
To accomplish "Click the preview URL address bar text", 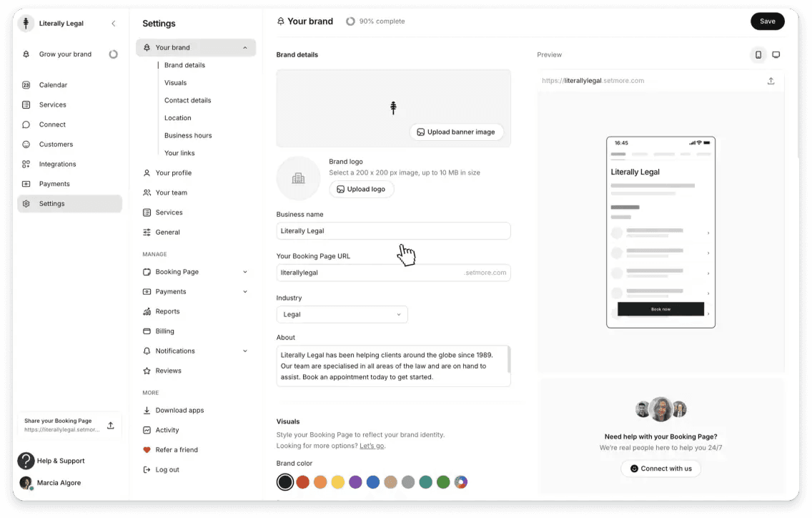I will [593, 81].
